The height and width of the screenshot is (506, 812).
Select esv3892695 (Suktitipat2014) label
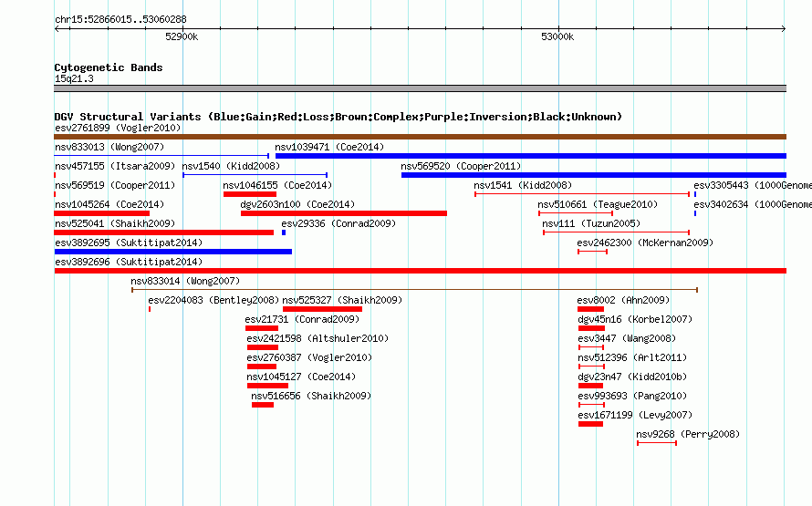click(129, 243)
